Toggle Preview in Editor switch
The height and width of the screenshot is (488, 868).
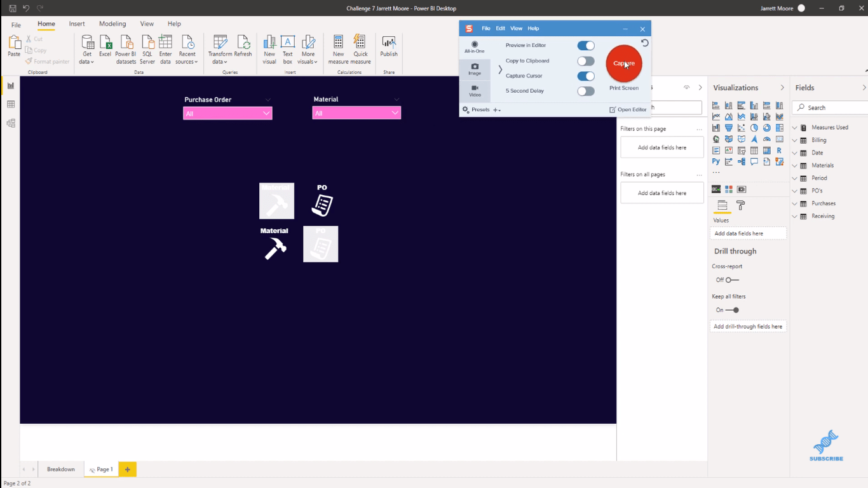(x=586, y=46)
